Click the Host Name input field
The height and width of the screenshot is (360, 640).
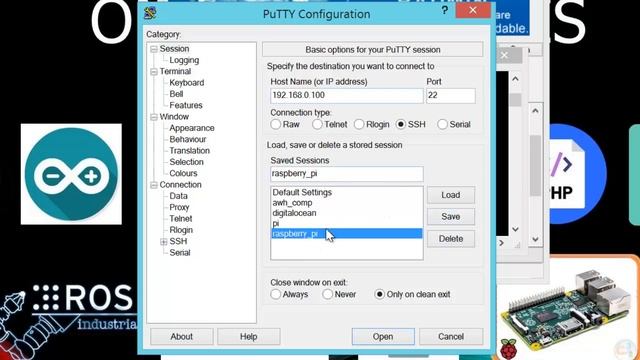point(347,96)
